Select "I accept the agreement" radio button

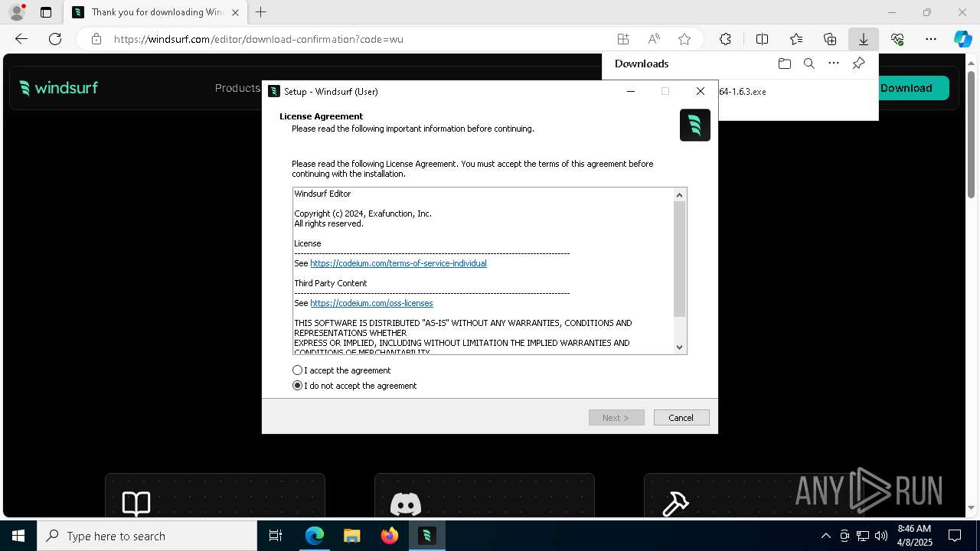pyautogui.click(x=298, y=370)
